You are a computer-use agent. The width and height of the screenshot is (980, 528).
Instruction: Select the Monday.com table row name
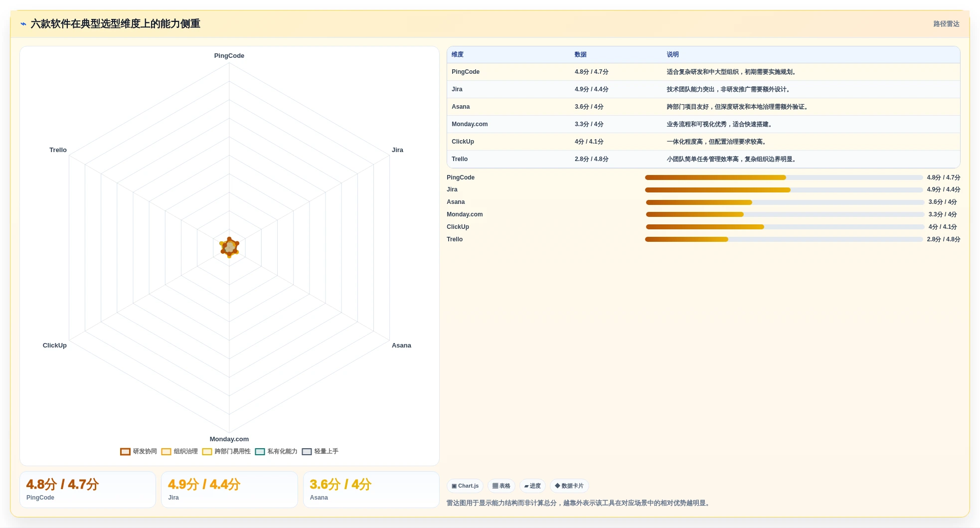pos(470,124)
